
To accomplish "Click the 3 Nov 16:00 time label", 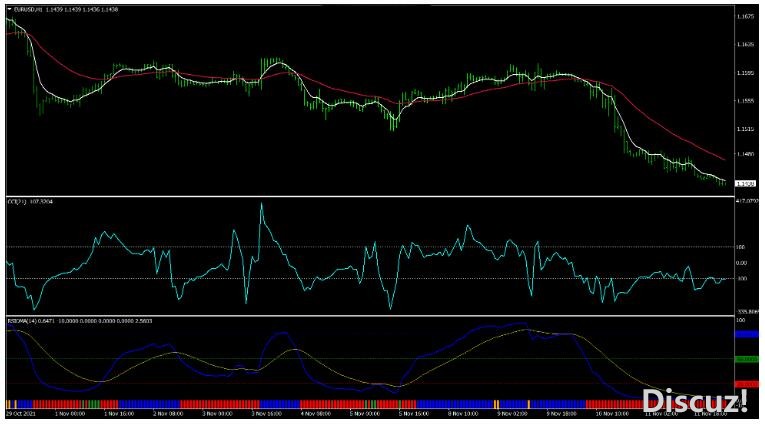I will [266, 414].
